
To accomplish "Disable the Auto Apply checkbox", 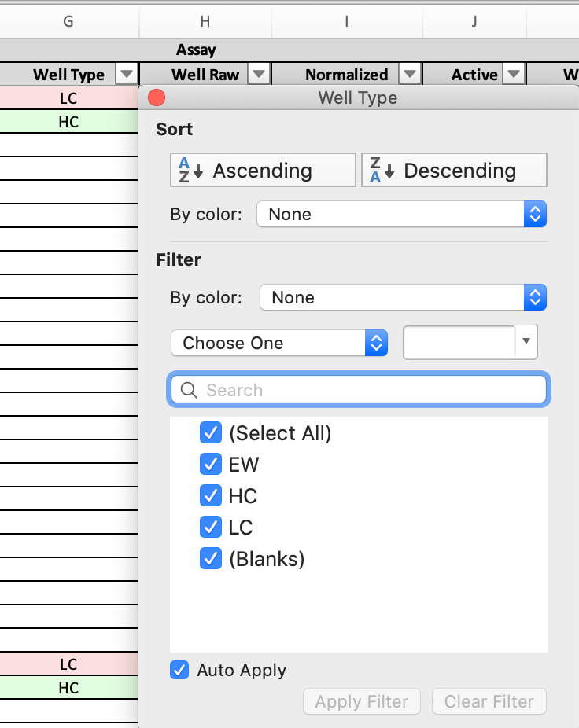I will click(179, 670).
